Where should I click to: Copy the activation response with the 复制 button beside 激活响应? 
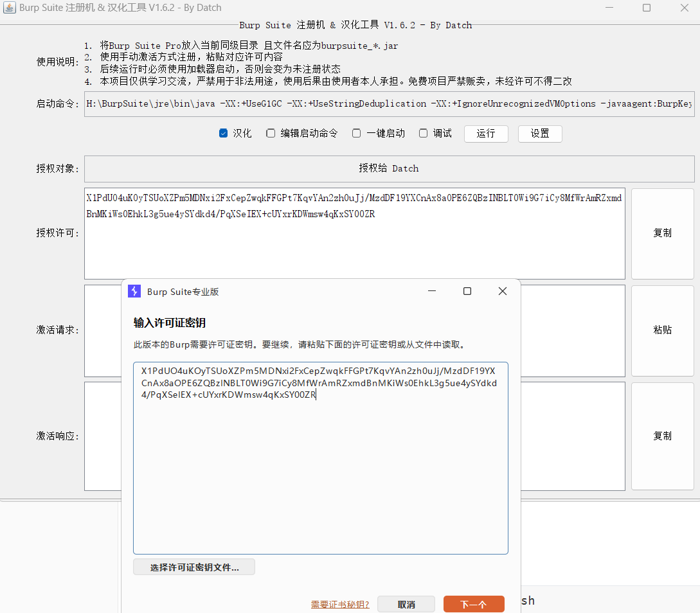(x=663, y=436)
